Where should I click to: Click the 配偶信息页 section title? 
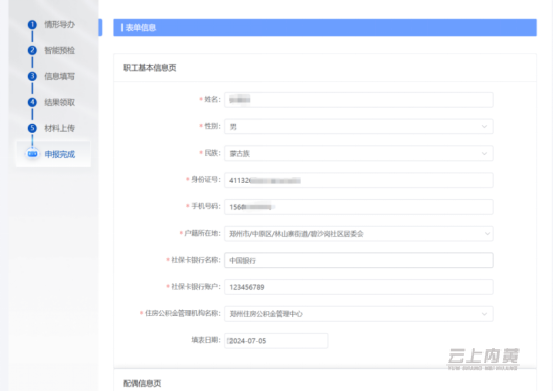pyautogui.click(x=142, y=383)
